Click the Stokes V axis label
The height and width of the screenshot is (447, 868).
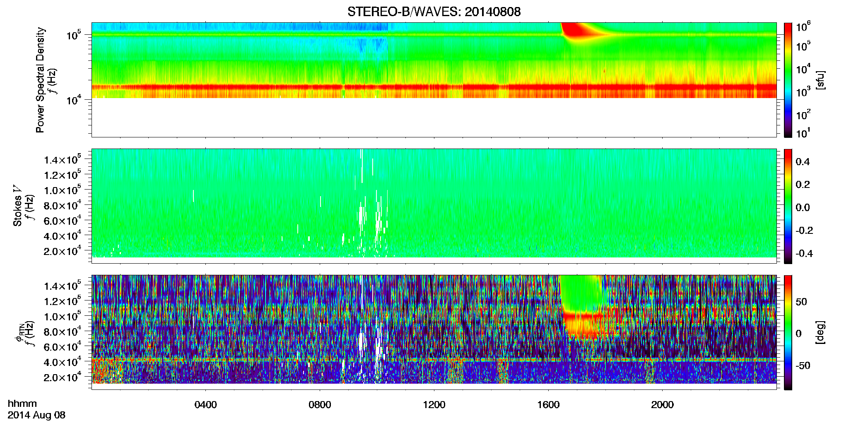point(17,205)
